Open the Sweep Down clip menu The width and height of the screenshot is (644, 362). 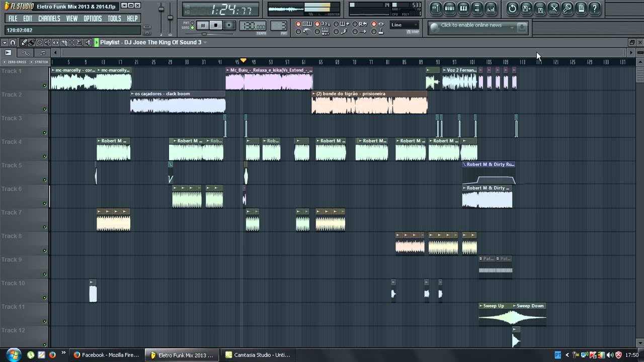tap(514, 306)
